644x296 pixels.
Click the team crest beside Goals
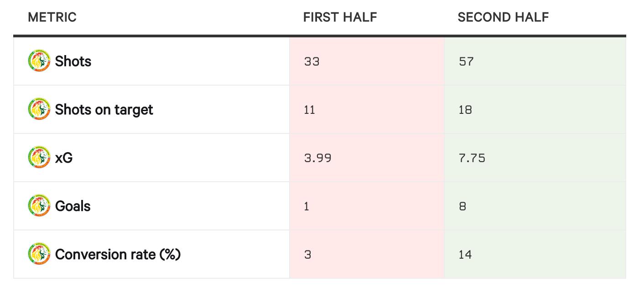click(x=39, y=206)
